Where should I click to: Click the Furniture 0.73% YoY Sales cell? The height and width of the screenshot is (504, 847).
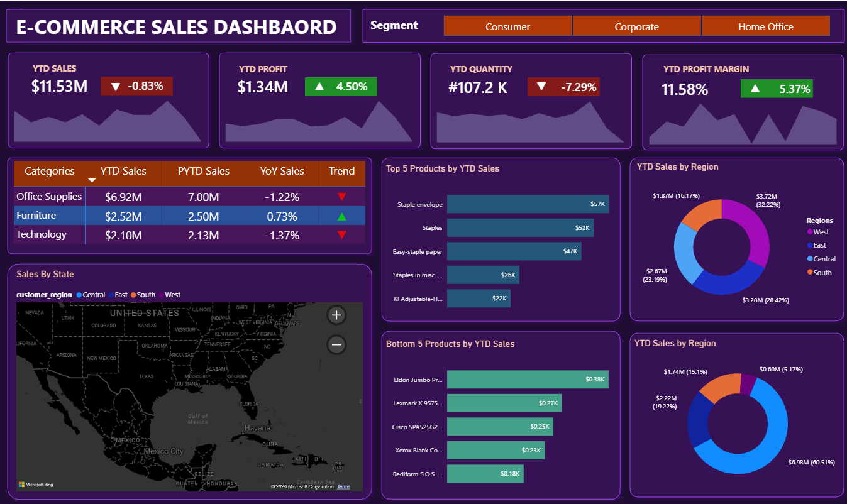[282, 216]
